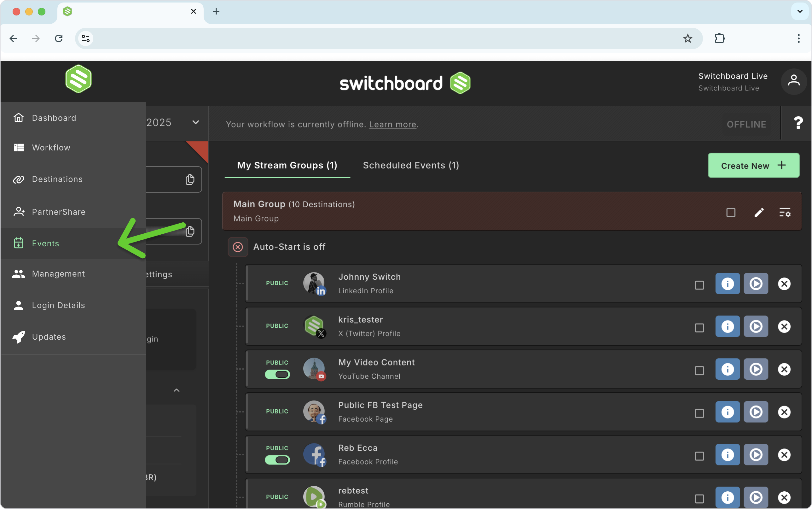Open browser extensions puzzle icon

tap(720, 38)
